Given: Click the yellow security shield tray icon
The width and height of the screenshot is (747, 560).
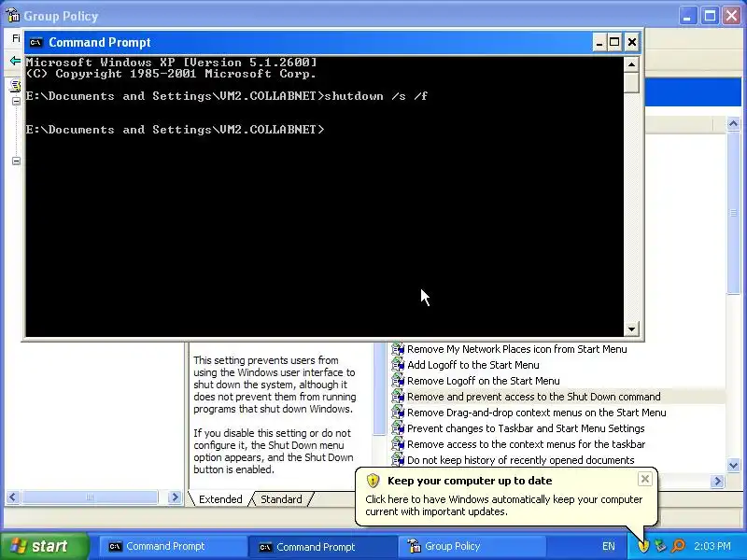Looking at the screenshot, I should 643,546.
